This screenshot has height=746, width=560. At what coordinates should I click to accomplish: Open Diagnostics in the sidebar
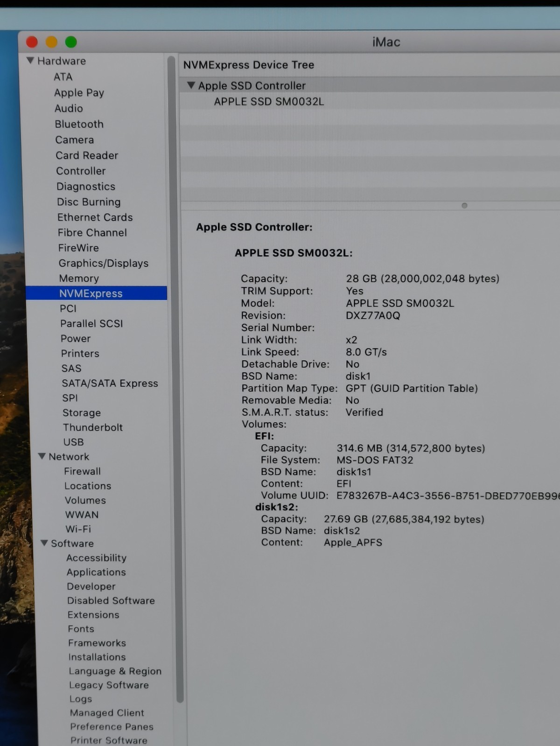click(x=86, y=187)
